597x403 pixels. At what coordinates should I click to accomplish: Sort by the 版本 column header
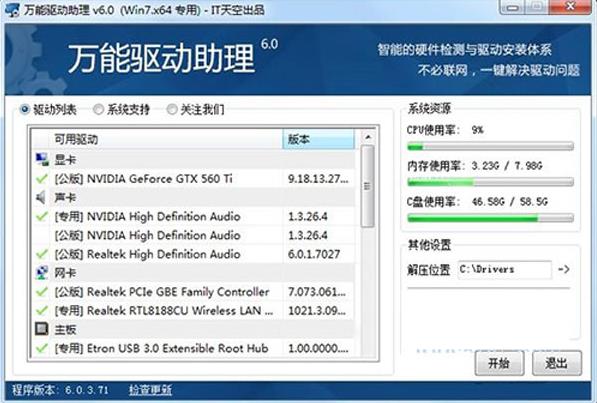[318, 139]
